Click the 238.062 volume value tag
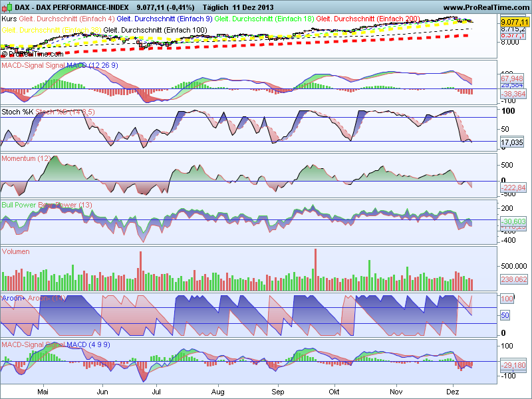Viewport: 532px width, 399px height. point(514,279)
